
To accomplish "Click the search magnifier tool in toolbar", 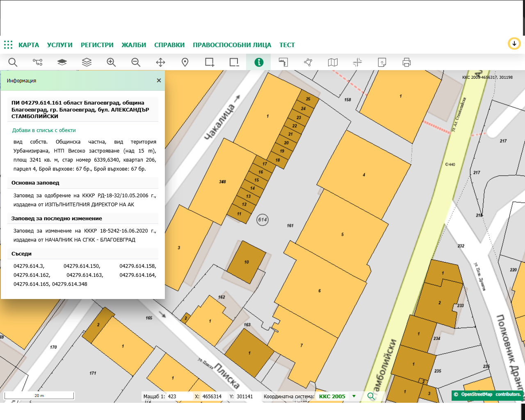I will coord(13,62).
